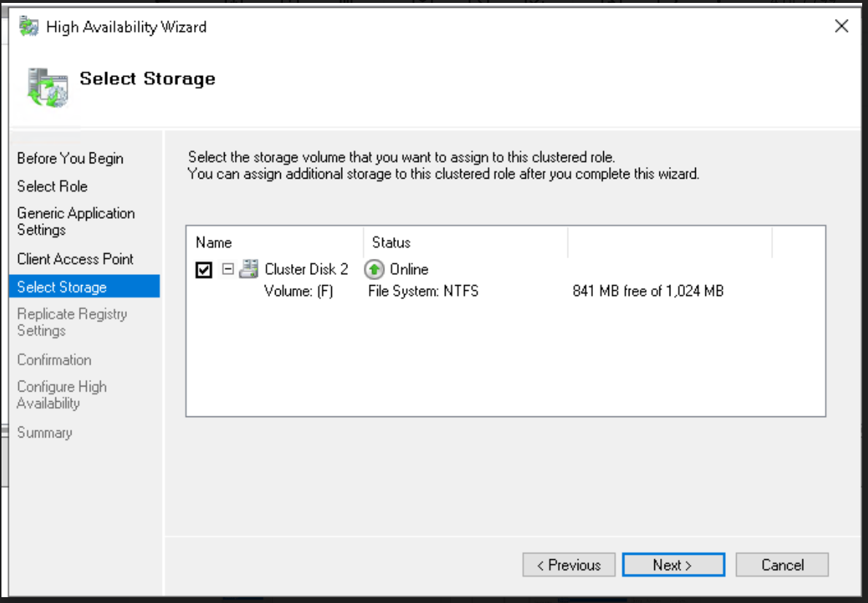This screenshot has width=868, height=603.
Task: Cancel the High Availability Wizard
Action: click(782, 565)
